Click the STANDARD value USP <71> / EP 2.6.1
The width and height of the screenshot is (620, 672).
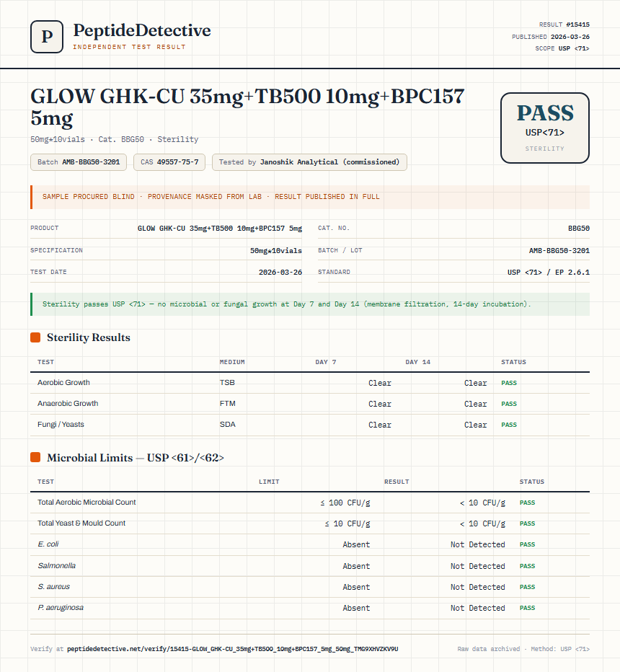pos(549,272)
